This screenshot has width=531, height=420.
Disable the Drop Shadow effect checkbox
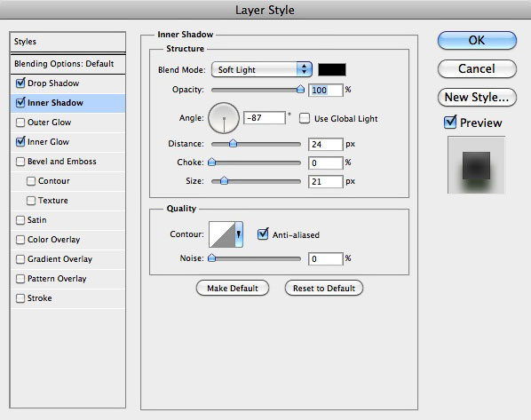click(x=20, y=83)
